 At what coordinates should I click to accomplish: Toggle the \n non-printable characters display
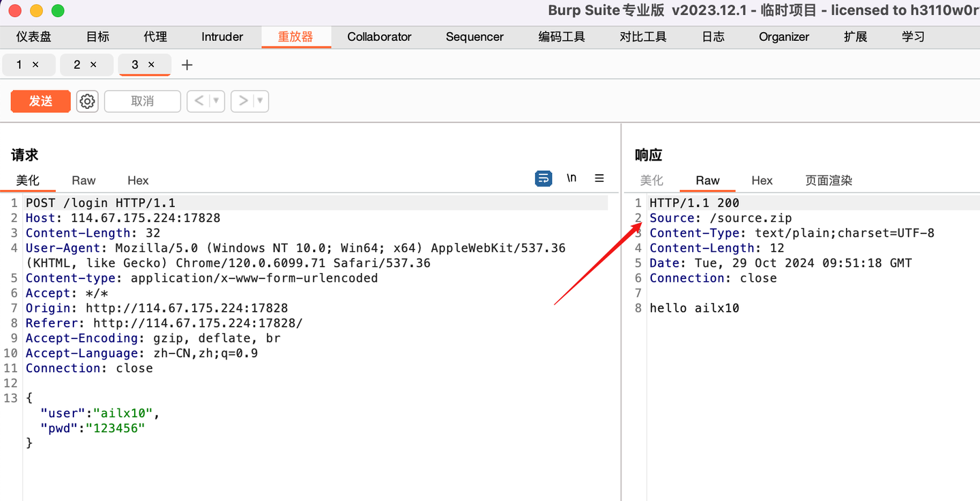tap(571, 178)
